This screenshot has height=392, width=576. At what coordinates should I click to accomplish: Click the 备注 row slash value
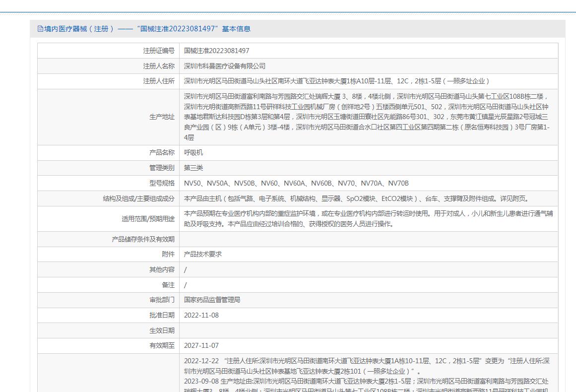pyautogui.click(x=185, y=285)
